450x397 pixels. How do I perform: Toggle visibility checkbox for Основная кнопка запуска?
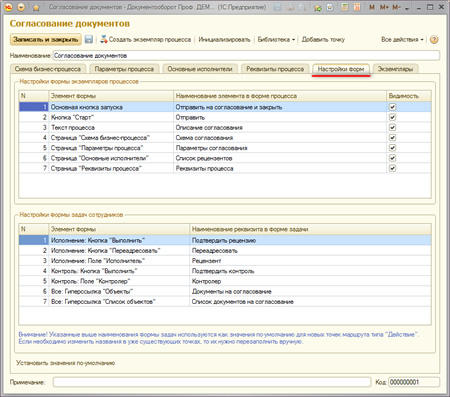pos(392,107)
